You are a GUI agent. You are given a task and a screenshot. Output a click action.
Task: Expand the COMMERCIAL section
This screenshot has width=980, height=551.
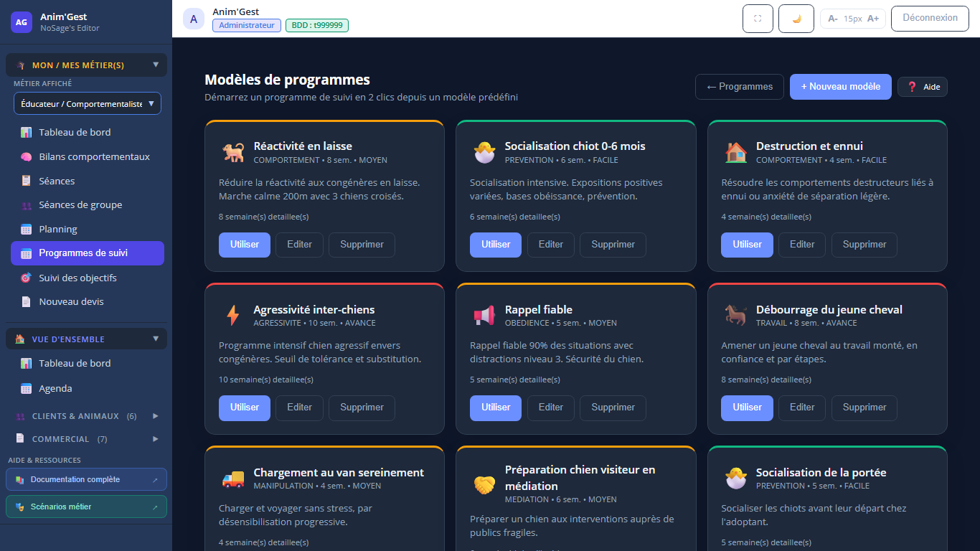tap(87, 438)
